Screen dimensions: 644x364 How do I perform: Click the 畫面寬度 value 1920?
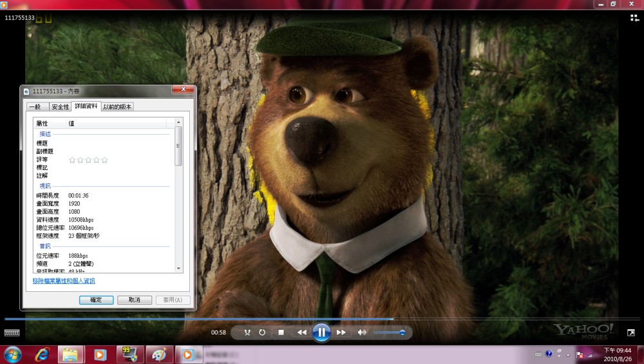(74, 204)
